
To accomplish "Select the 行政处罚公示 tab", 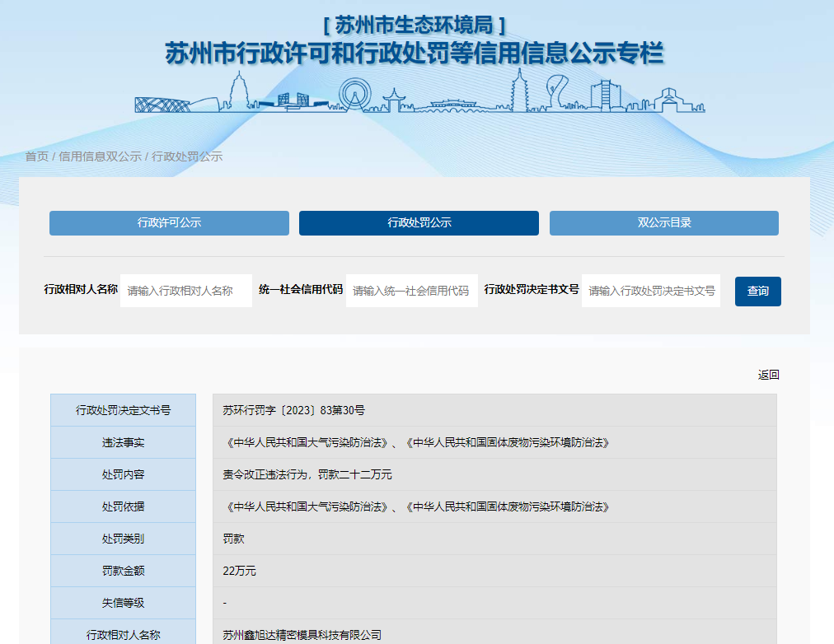I will [419, 222].
